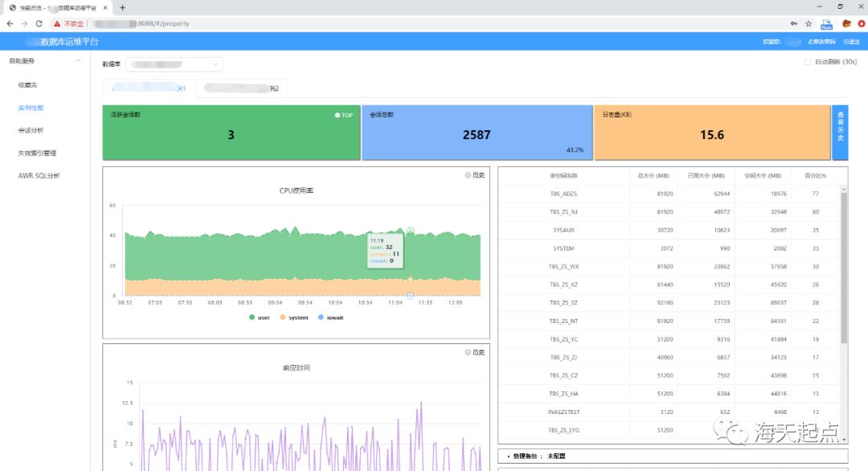The image size is (868, 471).
Task: Open the 数据库 selection dropdown
Action: coord(174,64)
